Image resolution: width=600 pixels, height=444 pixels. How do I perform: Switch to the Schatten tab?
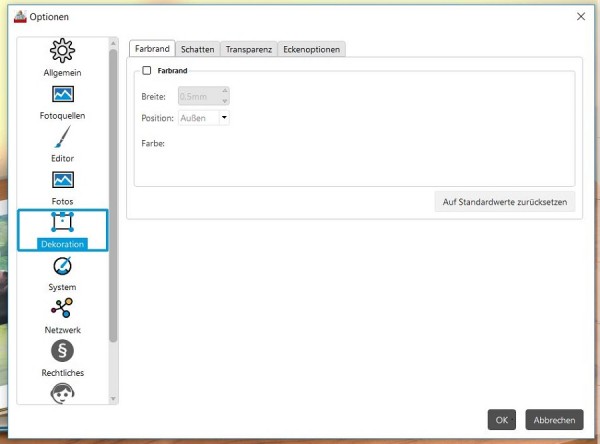(197, 49)
